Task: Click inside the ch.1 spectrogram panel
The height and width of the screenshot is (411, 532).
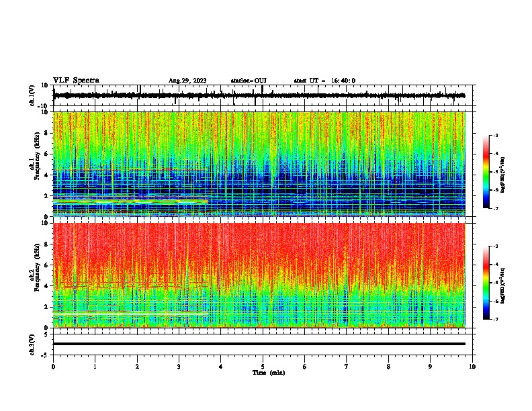Action: tap(259, 164)
